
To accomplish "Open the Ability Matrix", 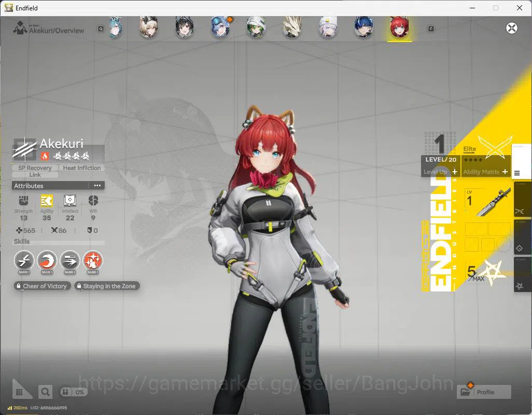I will point(485,172).
